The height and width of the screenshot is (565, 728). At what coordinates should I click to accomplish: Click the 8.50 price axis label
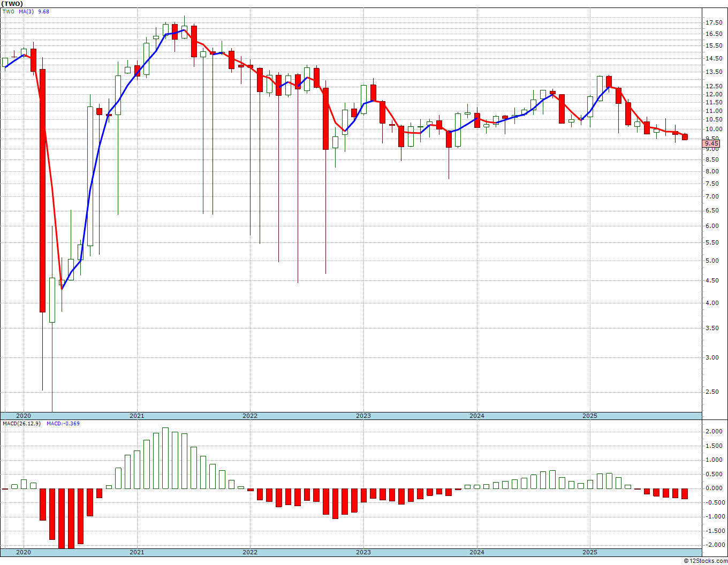pos(712,159)
